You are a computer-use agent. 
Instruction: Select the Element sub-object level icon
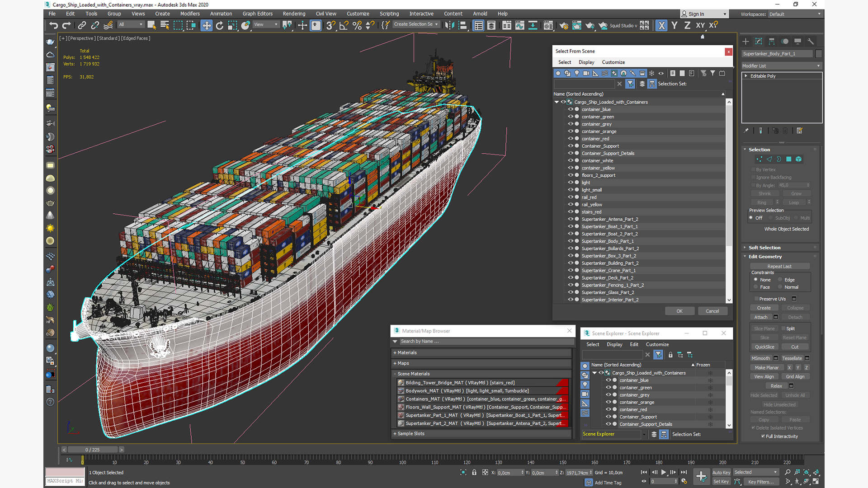point(799,159)
